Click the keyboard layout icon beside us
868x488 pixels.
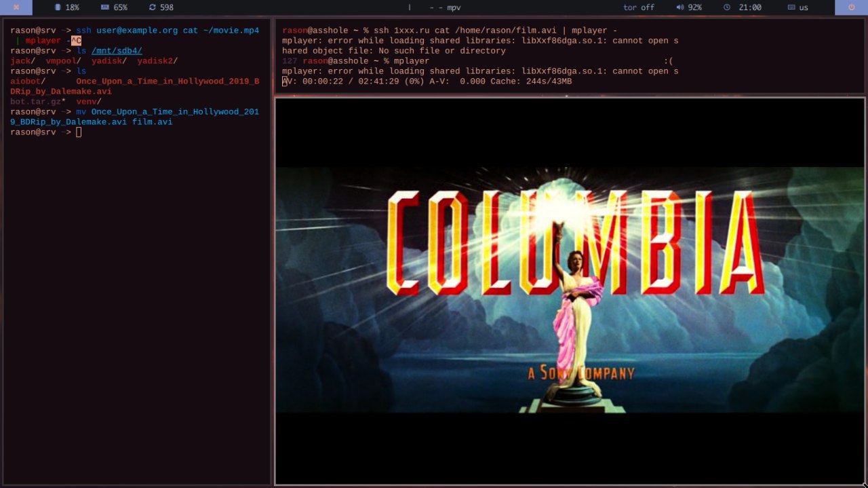coord(791,7)
